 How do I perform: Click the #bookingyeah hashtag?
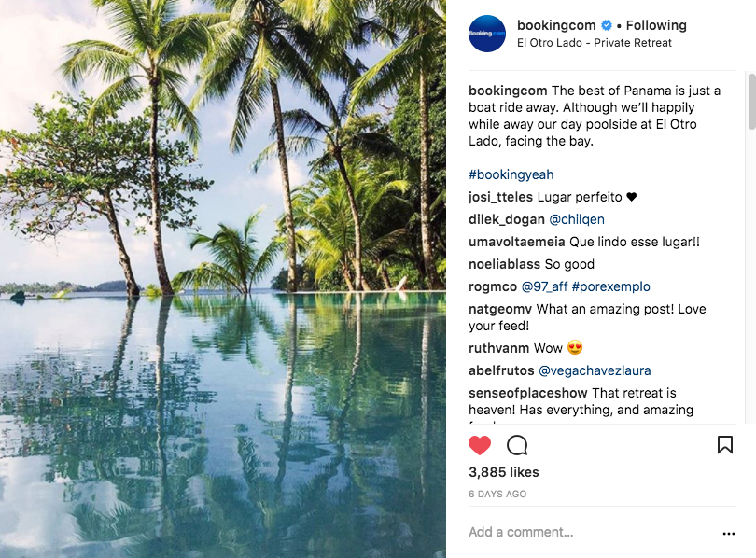511,174
